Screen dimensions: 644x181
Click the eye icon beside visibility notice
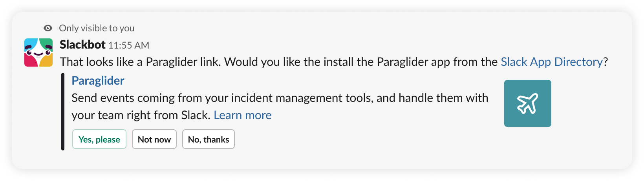[x=48, y=28]
